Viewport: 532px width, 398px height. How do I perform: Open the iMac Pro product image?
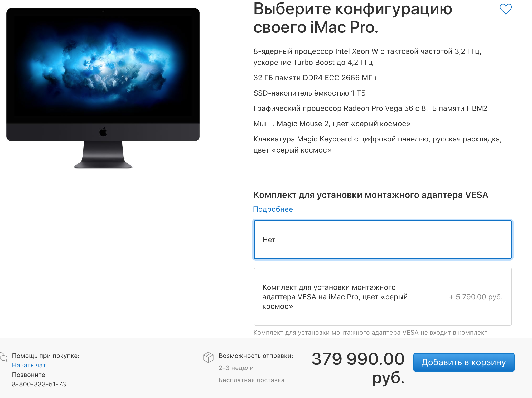click(103, 88)
